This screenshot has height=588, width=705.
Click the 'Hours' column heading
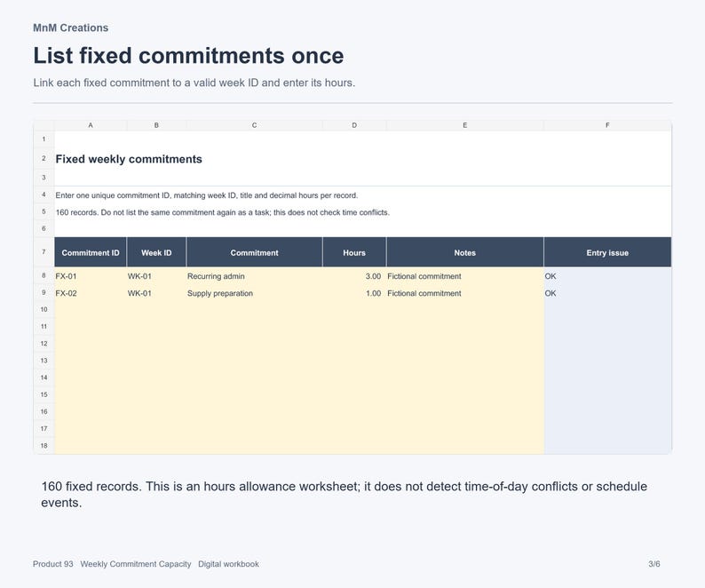pos(354,252)
